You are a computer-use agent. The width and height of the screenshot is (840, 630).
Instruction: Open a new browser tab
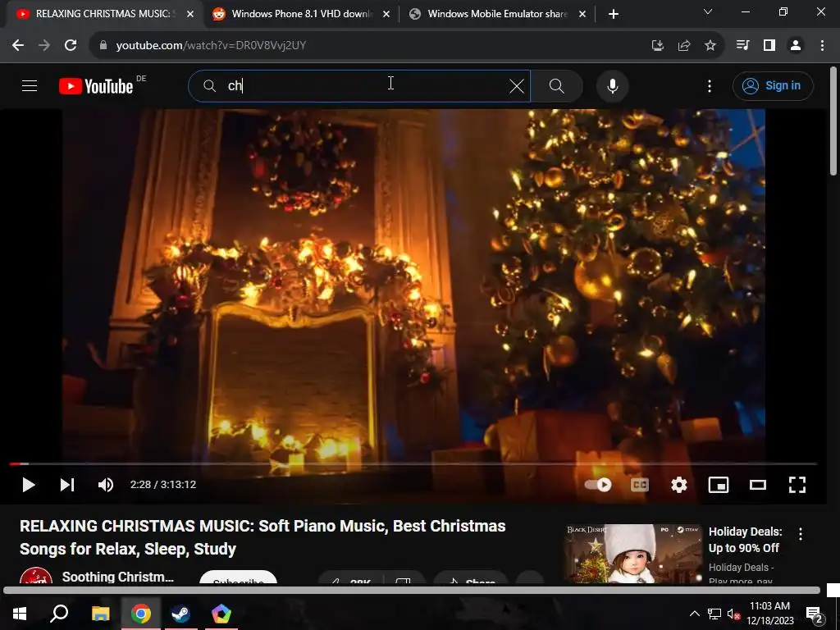[x=614, y=15]
